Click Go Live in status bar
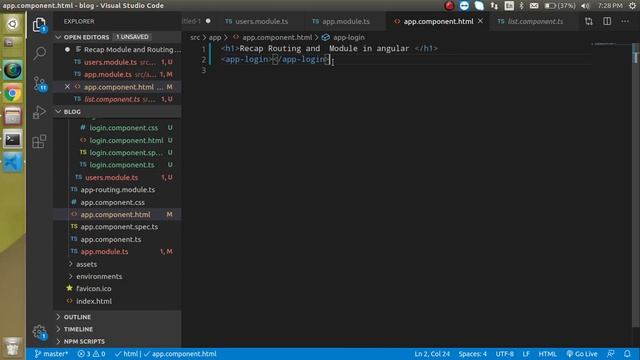This screenshot has width=640, height=360. point(582,354)
